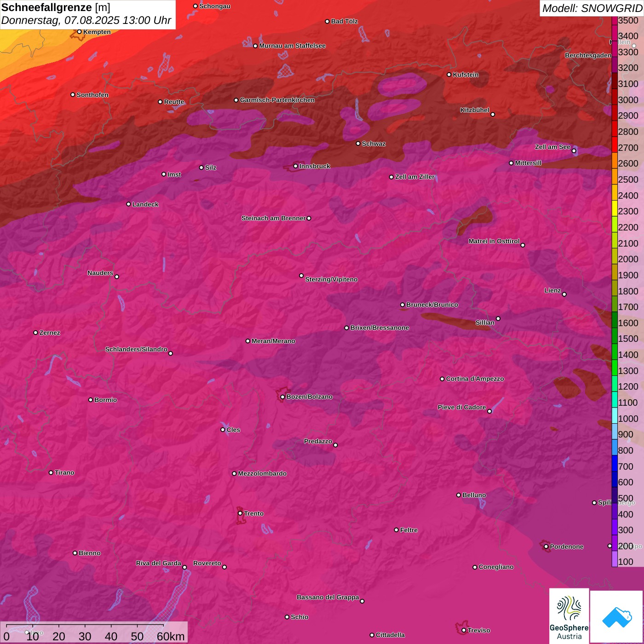This screenshot has height=644, width=644.
Task: Click the Schneefallgrenze [m] title
Action: coord(56,7)
